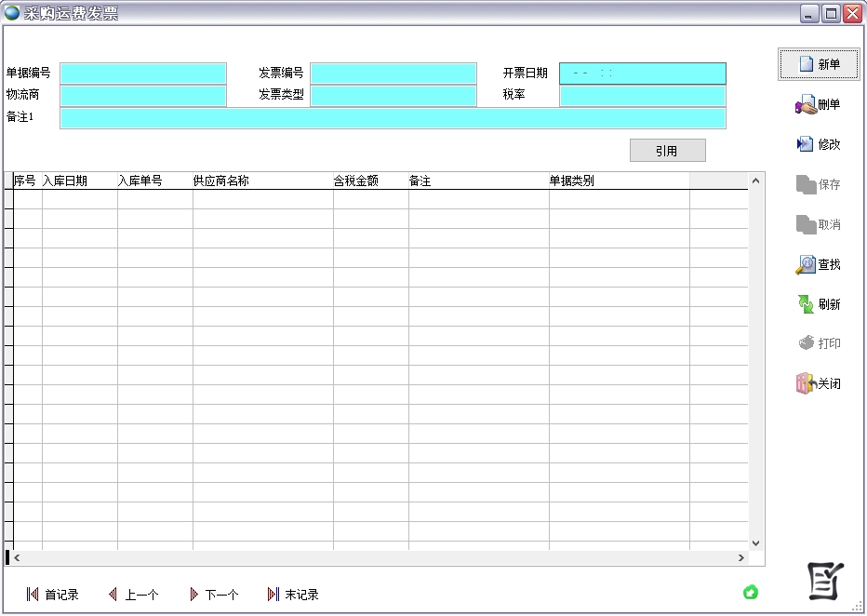Select the 开票日期 date field
Viewport: 867px width, 616px height.
coord(642,74)
